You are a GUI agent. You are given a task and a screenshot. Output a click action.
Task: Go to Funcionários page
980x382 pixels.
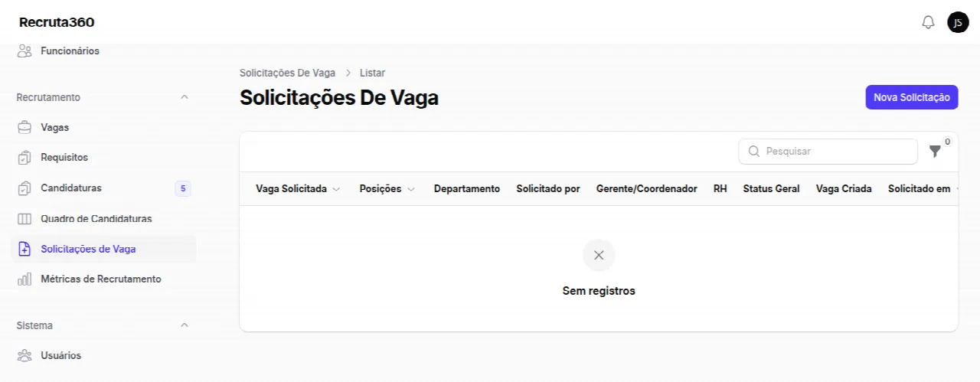pos(70,51)
